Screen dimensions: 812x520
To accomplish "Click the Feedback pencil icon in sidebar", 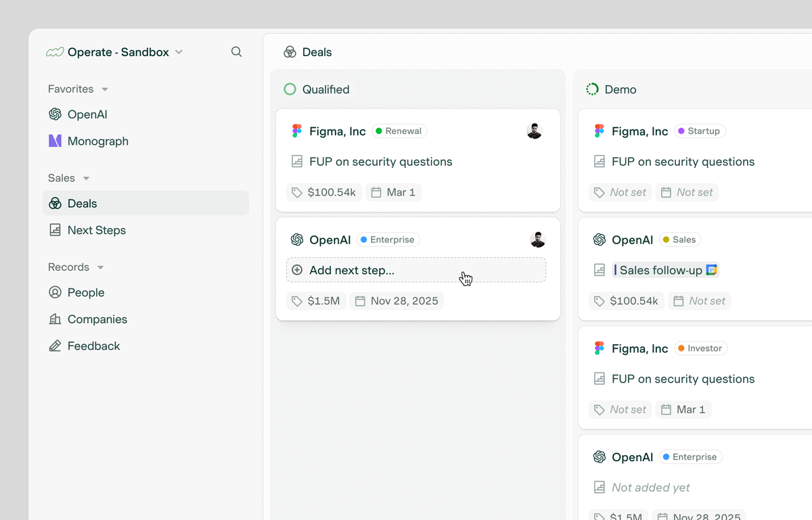I will 55,346.
